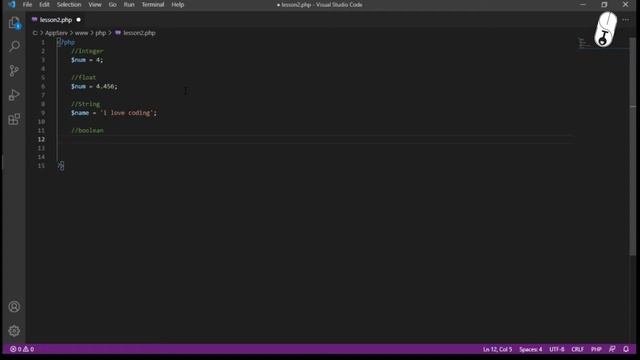Click the //Integer comment text

click(x=87, y=51)
